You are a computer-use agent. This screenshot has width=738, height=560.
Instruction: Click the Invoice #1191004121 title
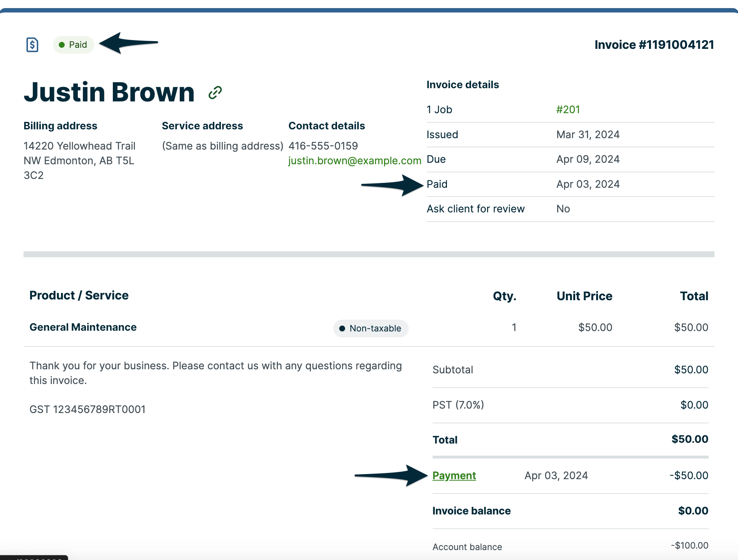pyautogui.click(x=654, y=45)
